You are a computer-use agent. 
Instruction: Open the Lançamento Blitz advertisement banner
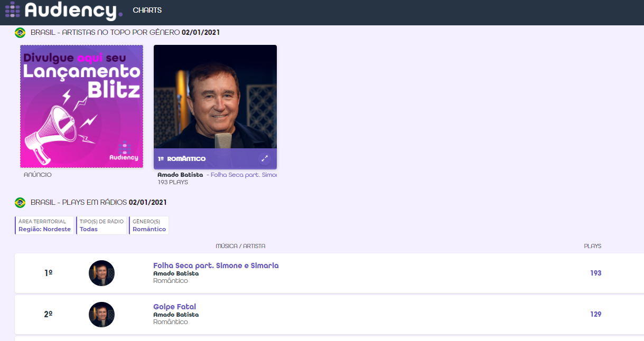coord(81,106)
